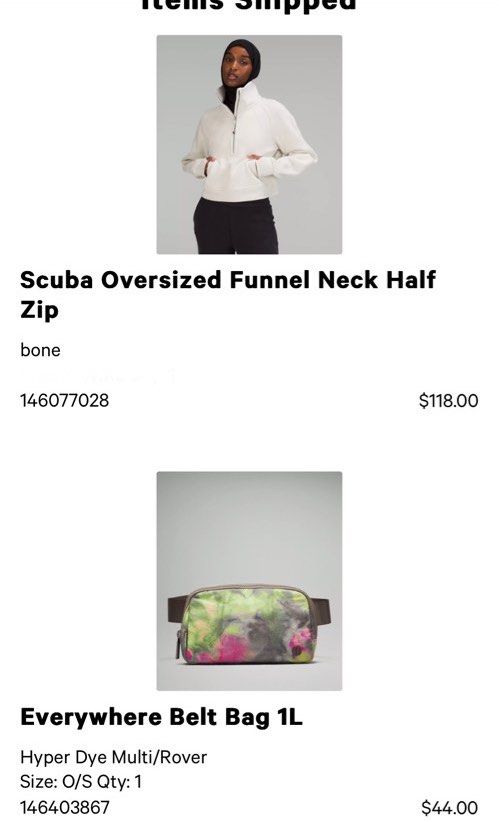Click the belt bag logo emblem

point(297,652)
